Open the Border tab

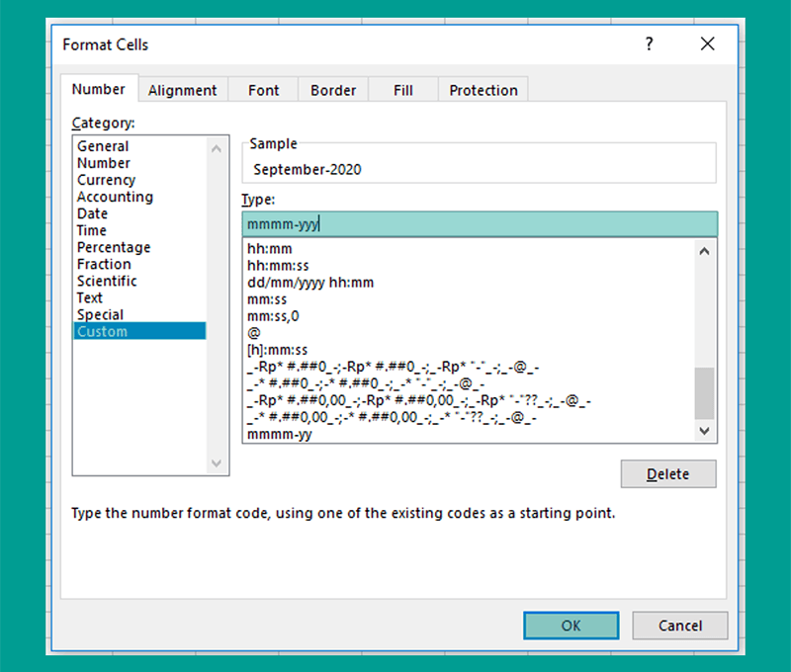pyautogui.click(x=333, y=90)
